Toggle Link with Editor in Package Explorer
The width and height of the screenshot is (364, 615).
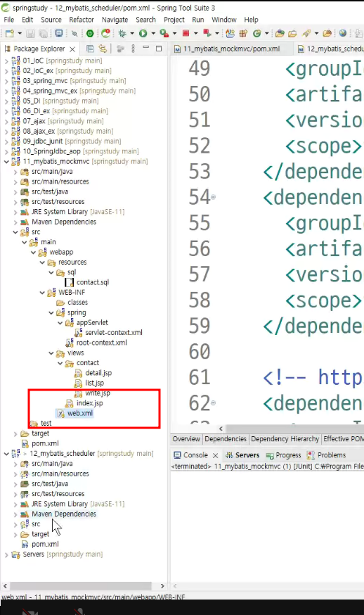pos(103,49)
